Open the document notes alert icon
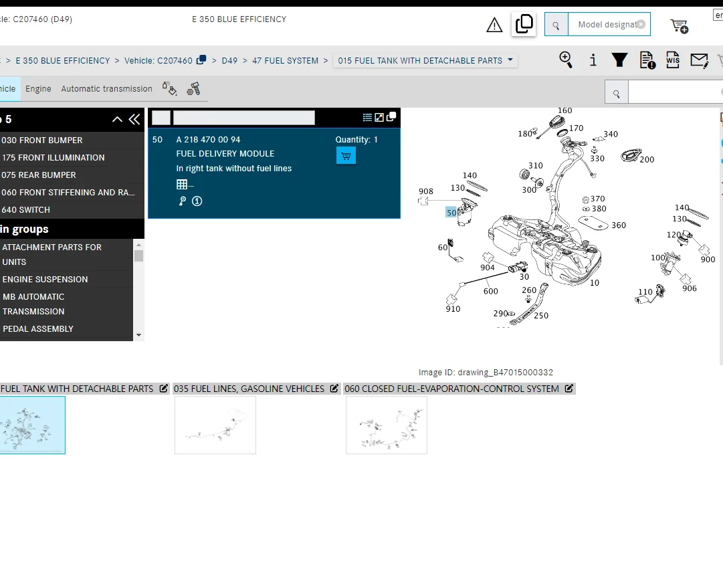This screenshot has width=723, height=588. 647,60
